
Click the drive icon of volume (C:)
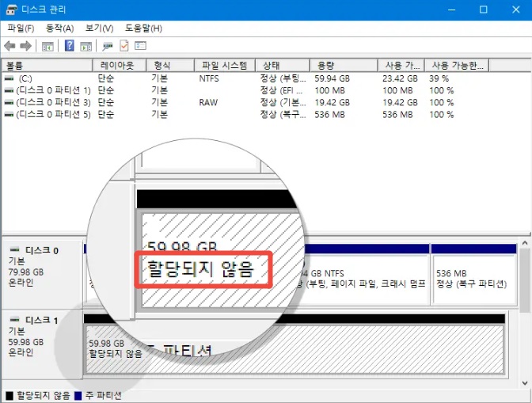(9, 78)
